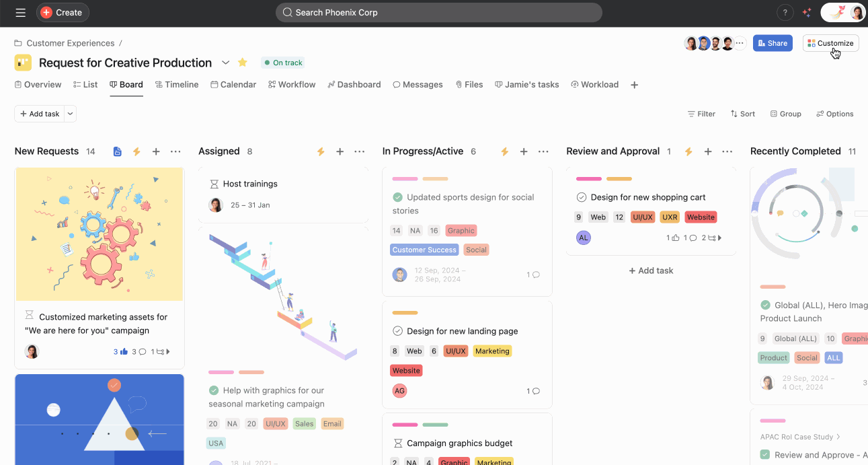Click the rules lightning icon on Assigned column
Screen dimensions: 868x465
321,151
